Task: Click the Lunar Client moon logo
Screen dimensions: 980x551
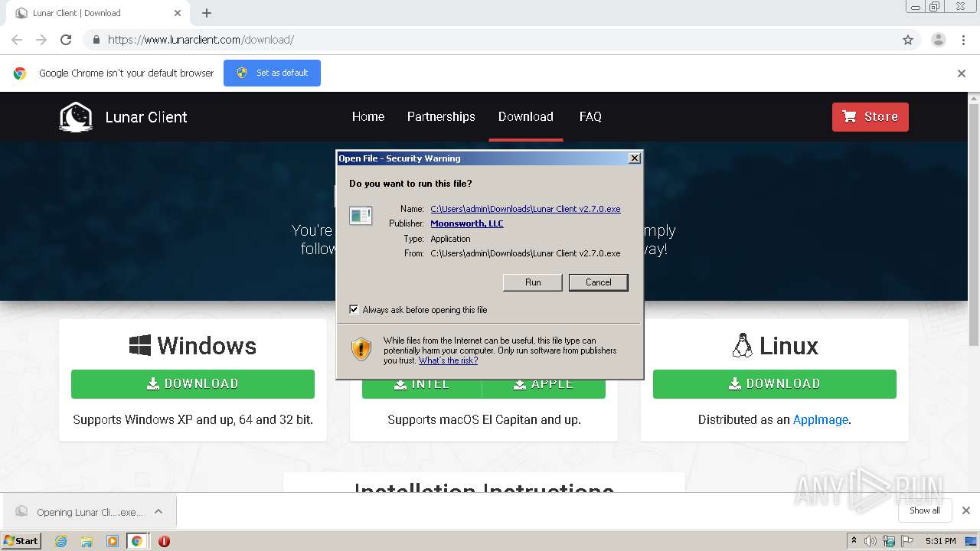Action: pos(76,117)
